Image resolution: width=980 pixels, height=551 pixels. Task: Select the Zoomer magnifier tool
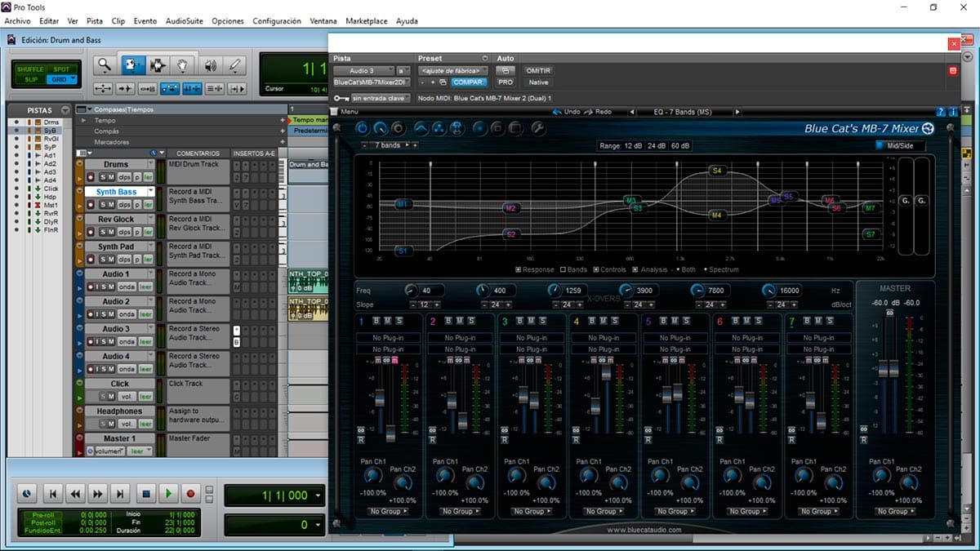pos(105,65)
